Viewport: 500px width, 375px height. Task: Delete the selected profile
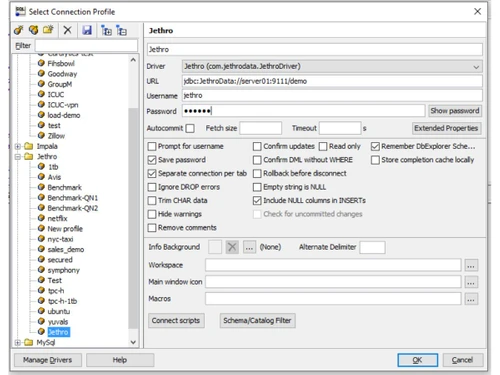click(x=68, y=30)
